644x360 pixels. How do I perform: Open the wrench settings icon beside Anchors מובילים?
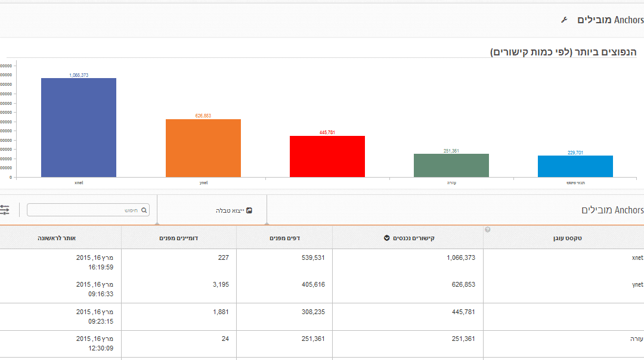pyautogui.click(x=564, y=20)
